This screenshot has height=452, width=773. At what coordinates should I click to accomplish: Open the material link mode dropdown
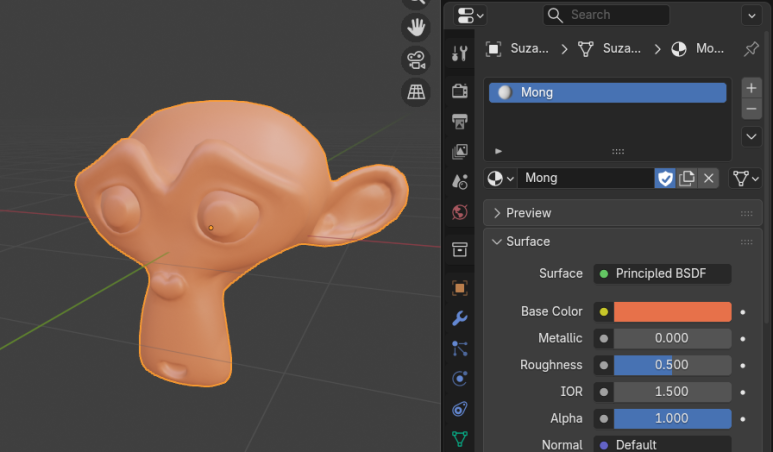pyautogui.click(x=745, y=178)
